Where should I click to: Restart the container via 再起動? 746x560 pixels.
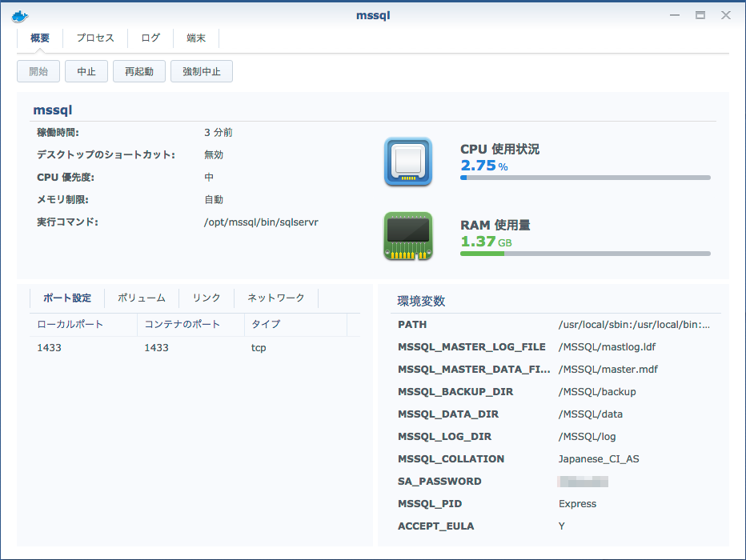(138, 70)
